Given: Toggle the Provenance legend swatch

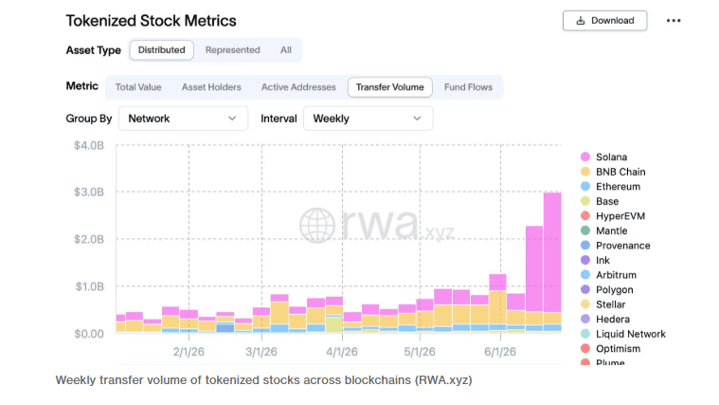Looking at the screenshot, I should [x=585, y=245].
